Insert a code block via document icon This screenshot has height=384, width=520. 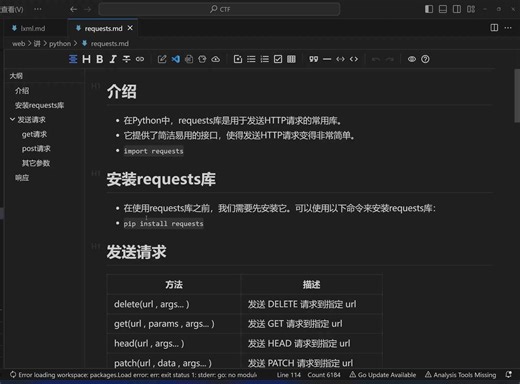point(238,59)
